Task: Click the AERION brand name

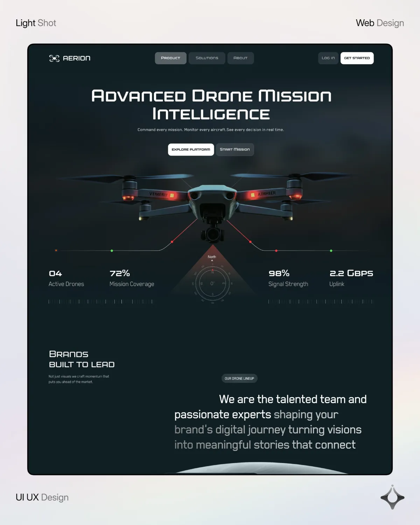Action: [x=77, y=58]
